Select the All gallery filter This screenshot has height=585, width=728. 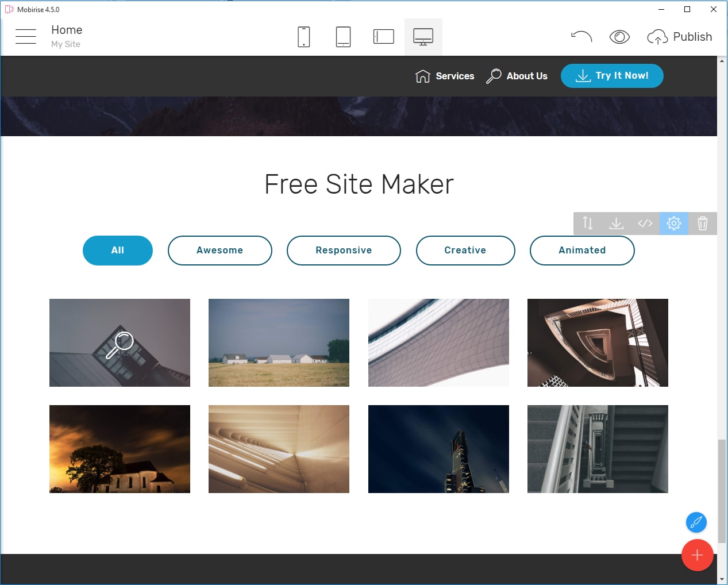click(118, 251)
